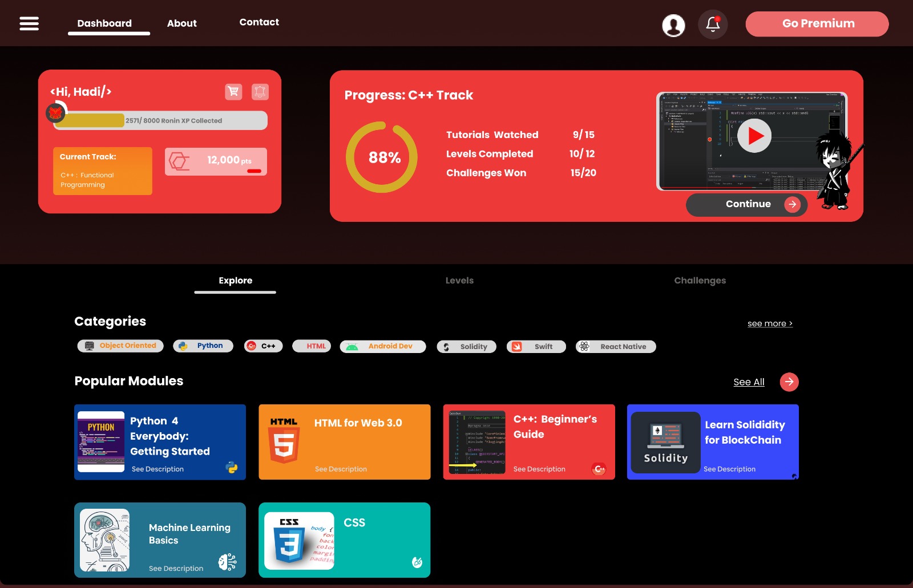Click the red ronin avatar badge
The height and width of the screenshot is (588, 913).
(x=56, y=113)
